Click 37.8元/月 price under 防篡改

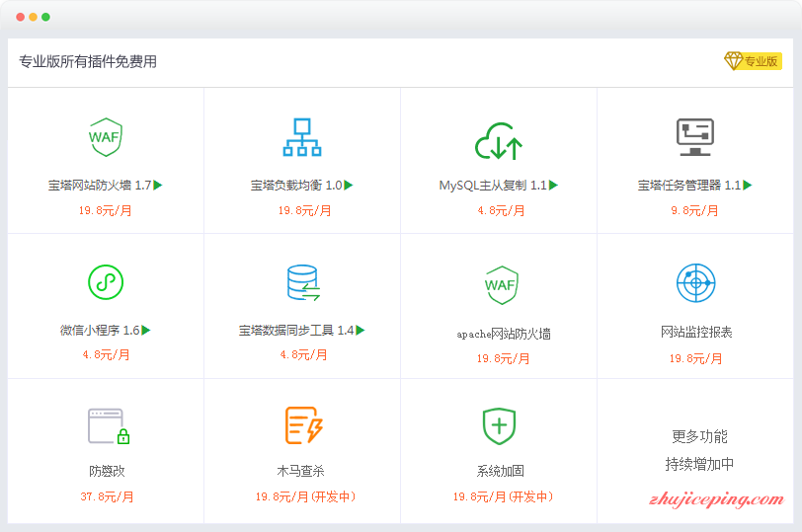pos(107,496)
